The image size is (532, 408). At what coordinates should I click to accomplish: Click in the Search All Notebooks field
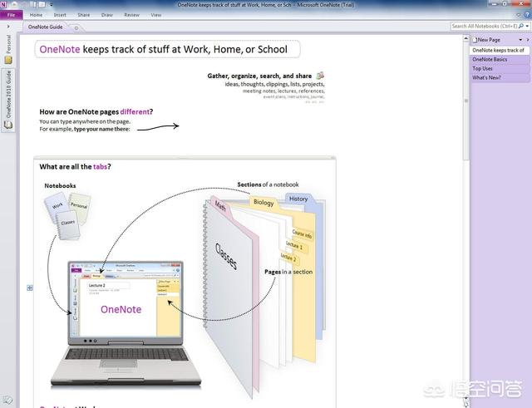[x=484, y=26]
